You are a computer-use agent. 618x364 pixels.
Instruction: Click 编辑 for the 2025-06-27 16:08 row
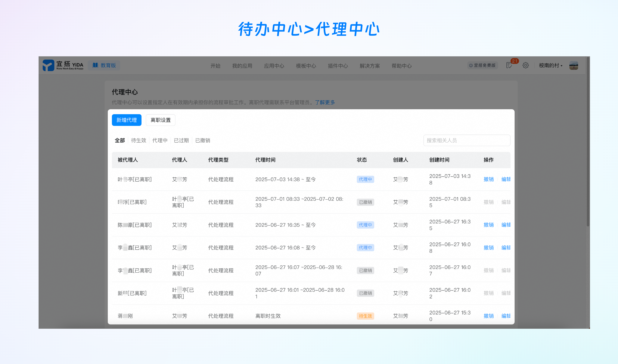[506, 248]
